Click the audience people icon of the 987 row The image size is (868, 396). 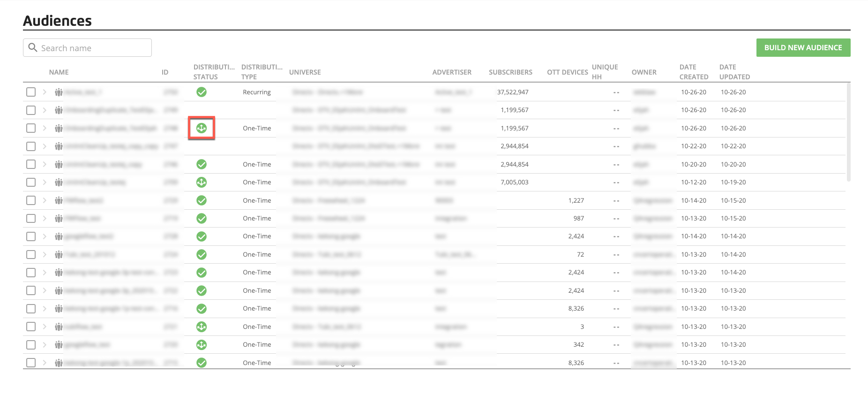coord(59,219)
